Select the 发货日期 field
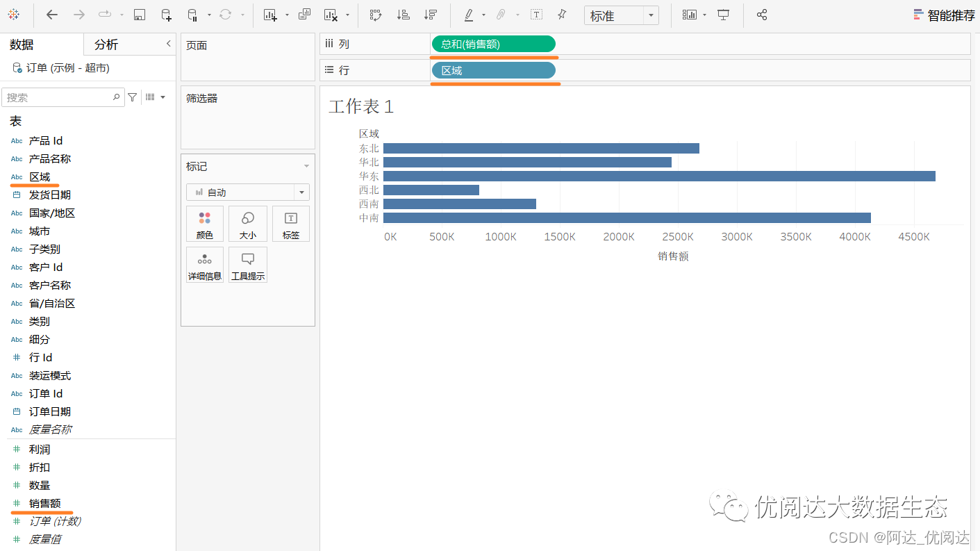The height and width of the screenshot is (551, 980). (50, 195)
